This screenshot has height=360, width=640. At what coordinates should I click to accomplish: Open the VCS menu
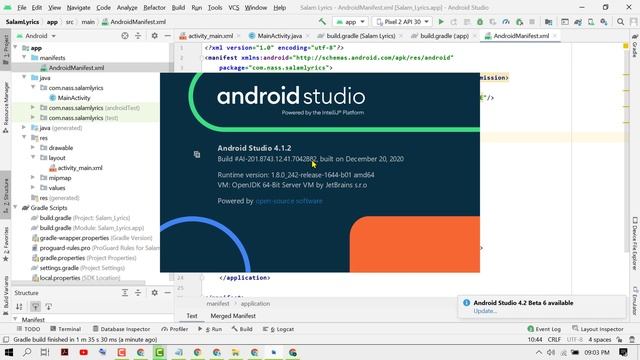[x=234, y=7]
